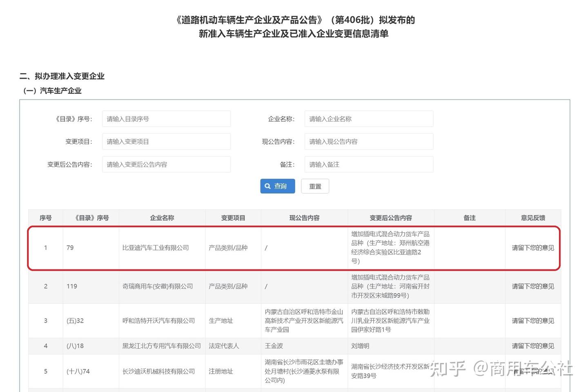
Task: Click the 产品类别/品种 cell in 比亚迪 row
Action: point(233,248)
